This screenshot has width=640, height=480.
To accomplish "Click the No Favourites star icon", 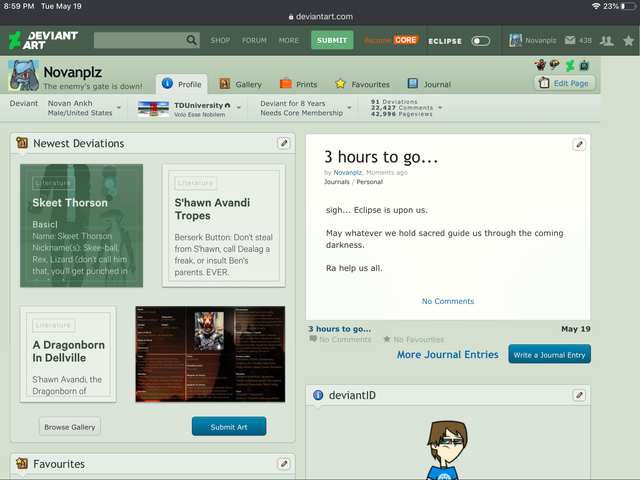I will coord(387,339).
